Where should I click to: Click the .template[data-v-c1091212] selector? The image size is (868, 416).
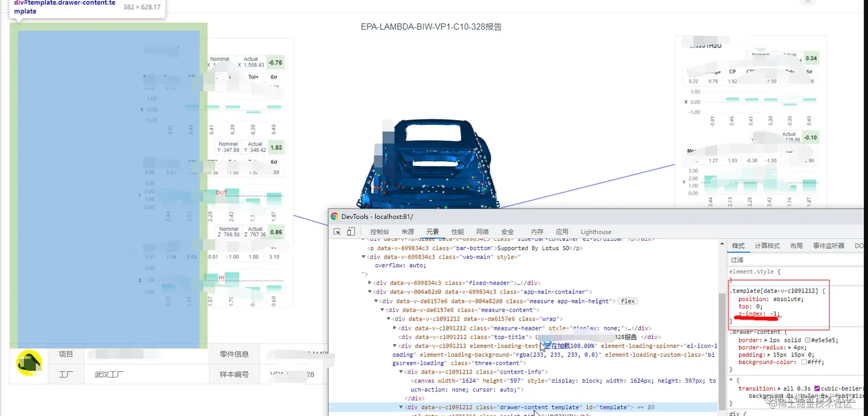(774, 291)
